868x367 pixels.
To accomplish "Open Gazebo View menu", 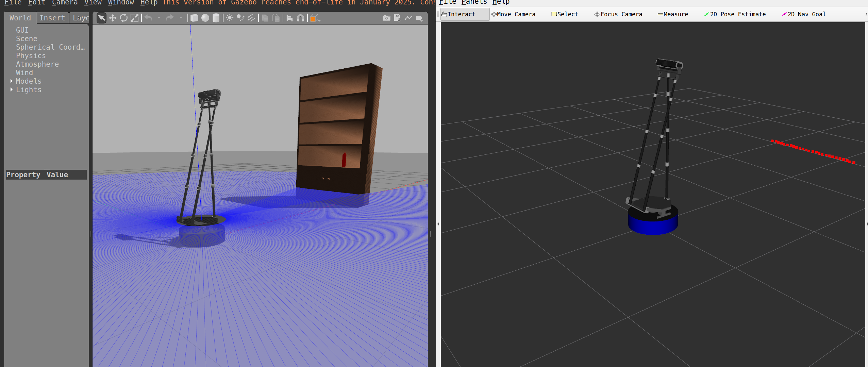I will coord(93,2).
